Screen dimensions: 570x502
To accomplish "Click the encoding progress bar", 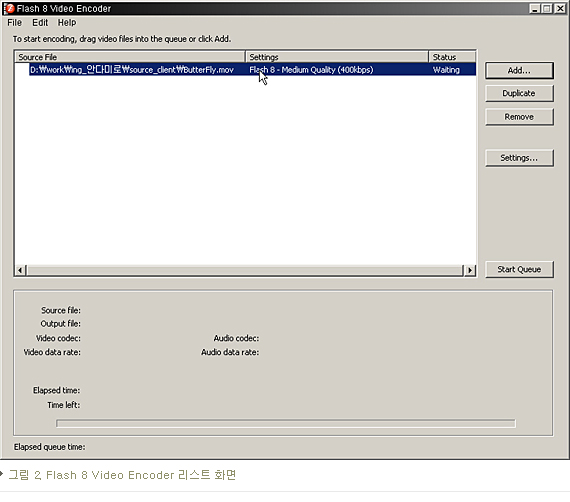I will [x=286, y=423].
